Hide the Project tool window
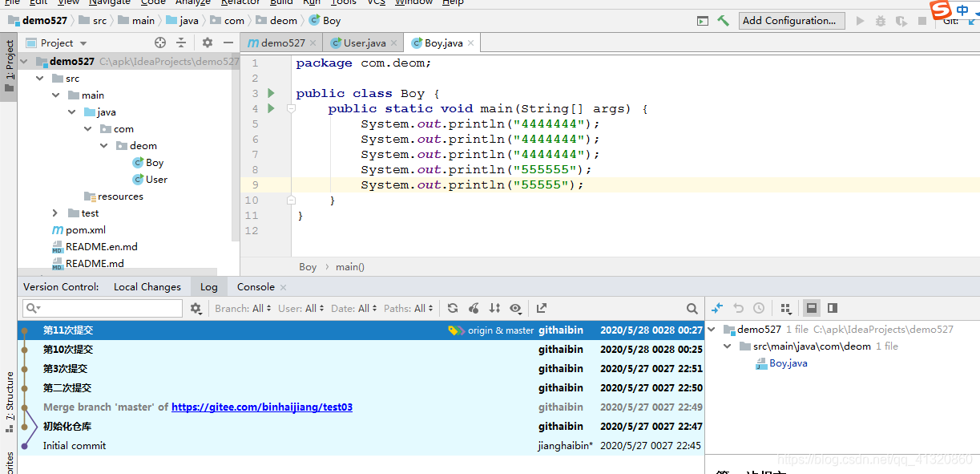 [228, 43]
